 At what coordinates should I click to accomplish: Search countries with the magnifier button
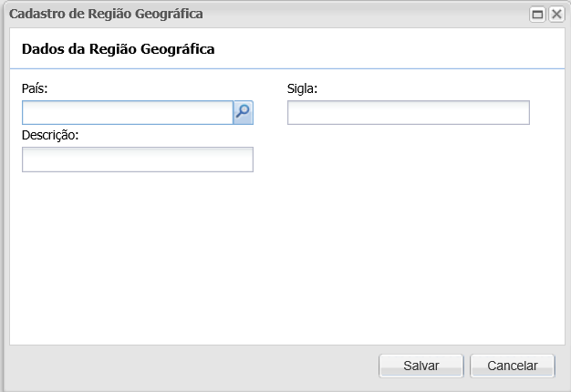244,112
